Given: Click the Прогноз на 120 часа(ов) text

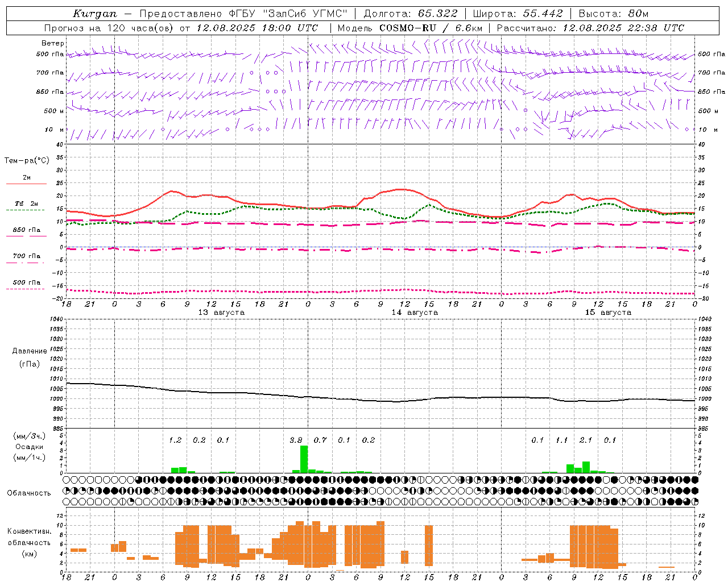Looking at the screenshot, I should pos(110,28).
